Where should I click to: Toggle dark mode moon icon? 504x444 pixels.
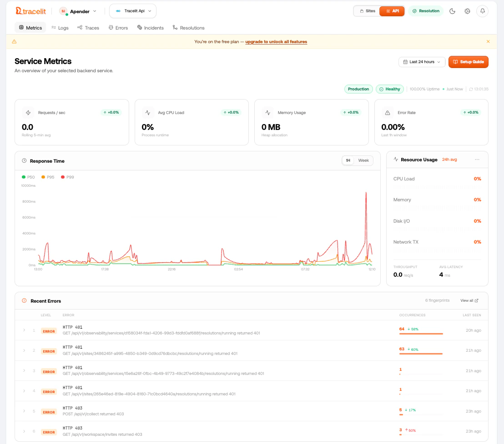tap(452, 11)
